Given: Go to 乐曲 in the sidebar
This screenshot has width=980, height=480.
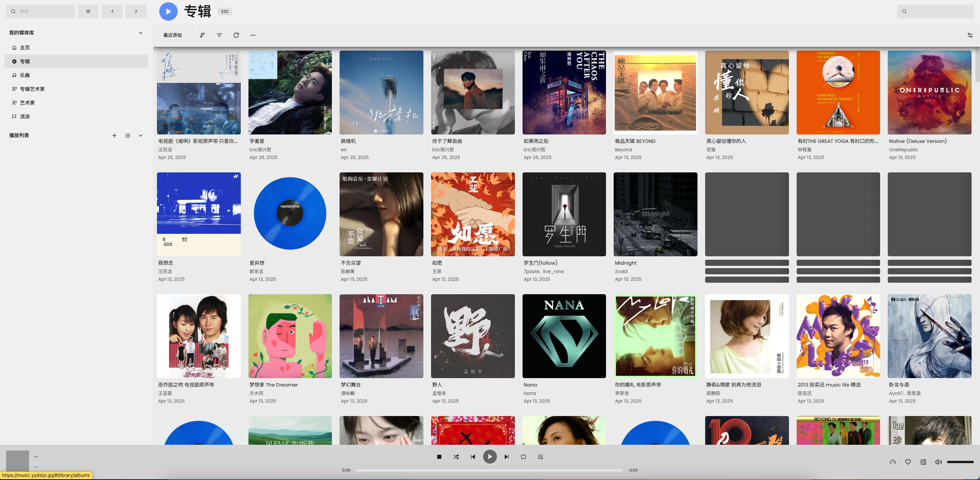Looking at the screenshot, I should click(25, 75).
